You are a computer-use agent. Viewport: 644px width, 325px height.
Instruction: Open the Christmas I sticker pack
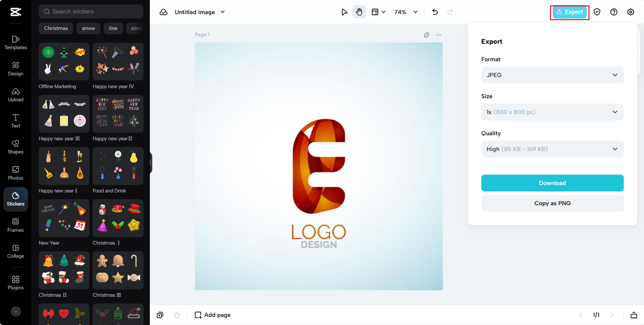point(118,218)
